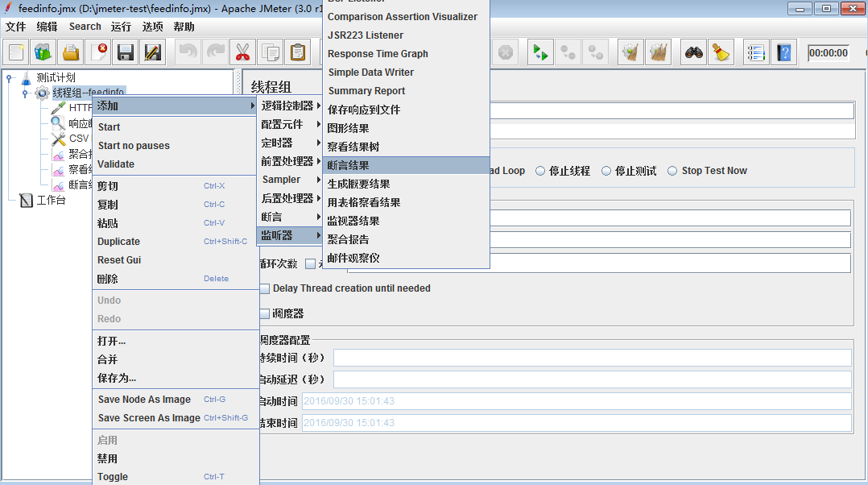The width and height of the screenshot is (868, 485).
Task: Click the 启动延迟（秒） input field
Action: point(592,379)
